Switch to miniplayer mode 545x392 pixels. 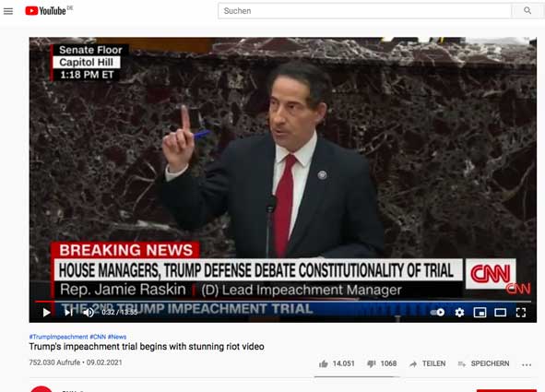[480, 313]
